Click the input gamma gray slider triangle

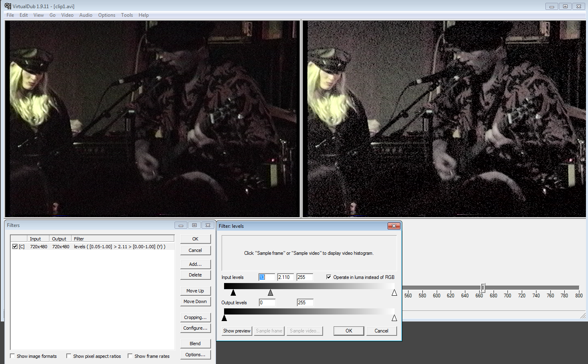pyautogui.click(x=270, y=292)
